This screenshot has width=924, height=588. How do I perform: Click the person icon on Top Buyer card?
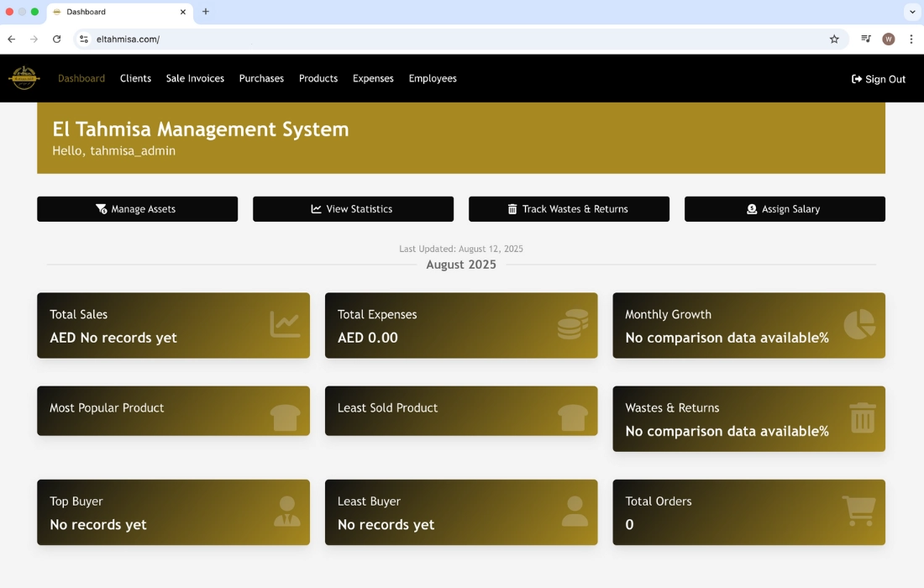coord(287,511)
